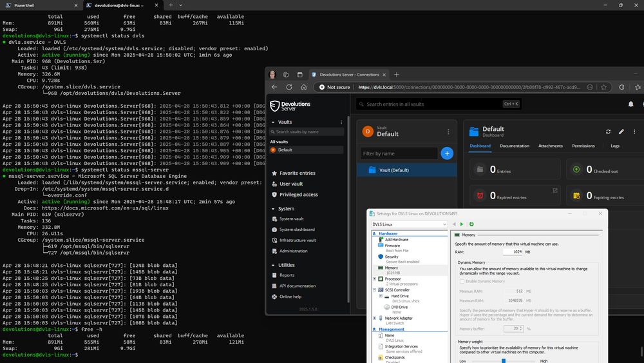The height and width of the screenshot is (363, 644).
Task: Close the PowerShell terminal tab
Action: point(75,5)
